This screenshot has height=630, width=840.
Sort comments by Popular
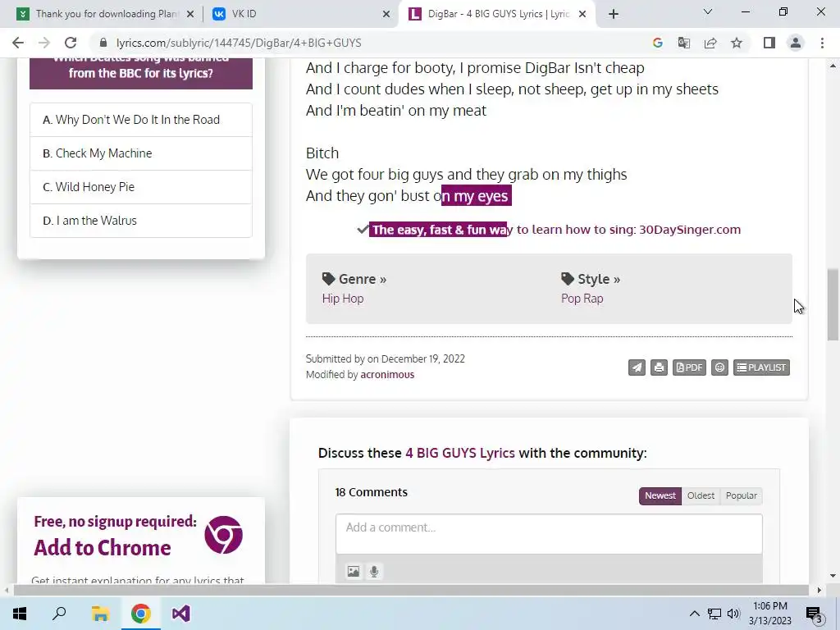pos(742,495)
